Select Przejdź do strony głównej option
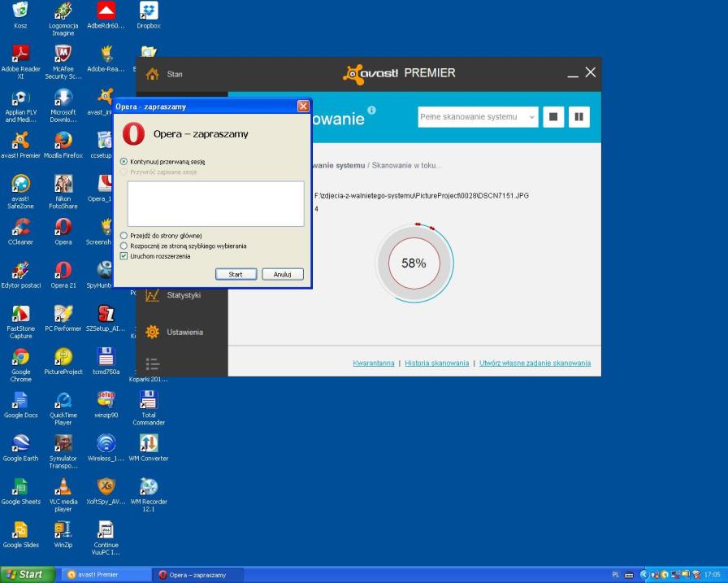Image resolution: width=728 pixels, height=583 pixels. click(x=123, y=236)
